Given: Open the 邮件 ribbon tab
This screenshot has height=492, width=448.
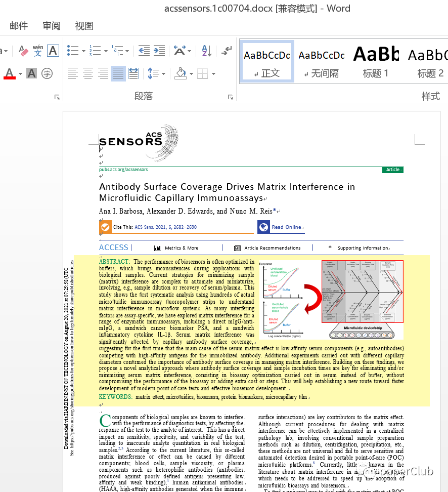Looking at the screenshot, I should 19,26.
